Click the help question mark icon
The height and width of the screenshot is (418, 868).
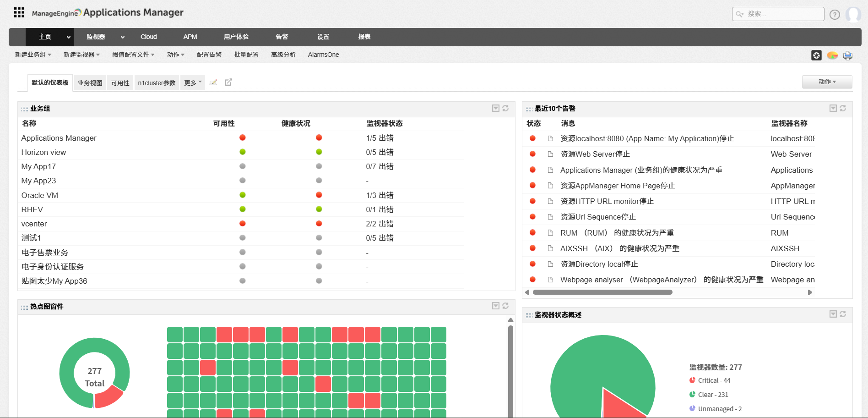tap(834, 14)
